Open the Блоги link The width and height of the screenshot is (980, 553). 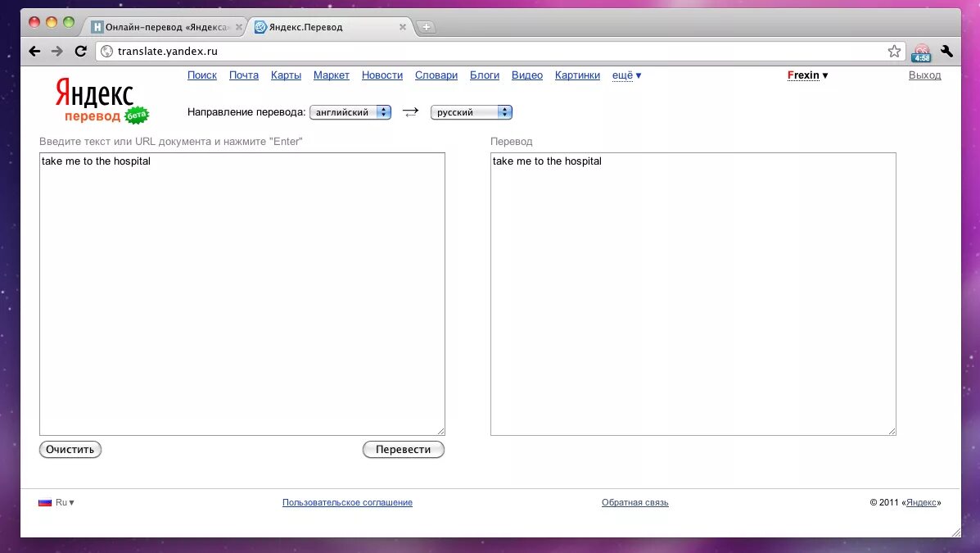tap(485, 75)
